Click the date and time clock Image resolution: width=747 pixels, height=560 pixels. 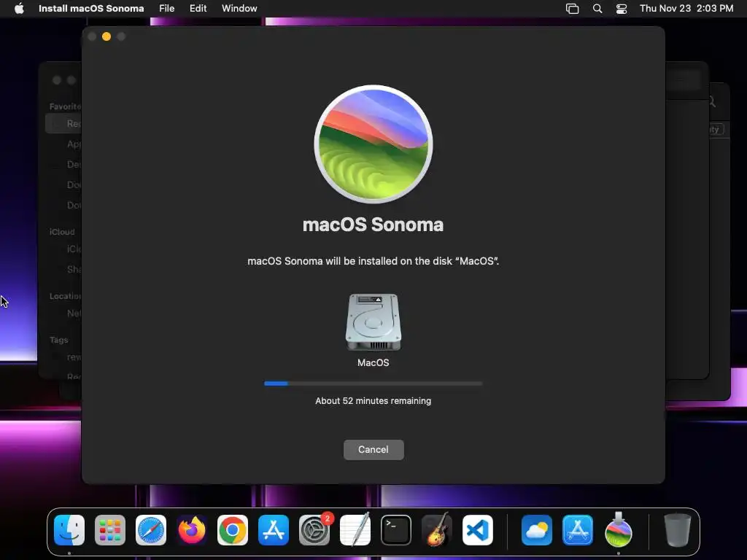tap(686, 9)
